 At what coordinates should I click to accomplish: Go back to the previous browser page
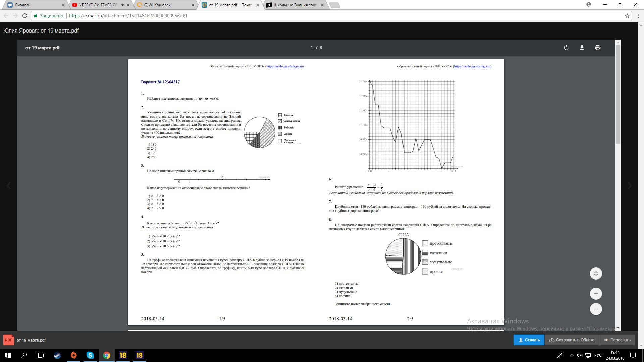6,16
